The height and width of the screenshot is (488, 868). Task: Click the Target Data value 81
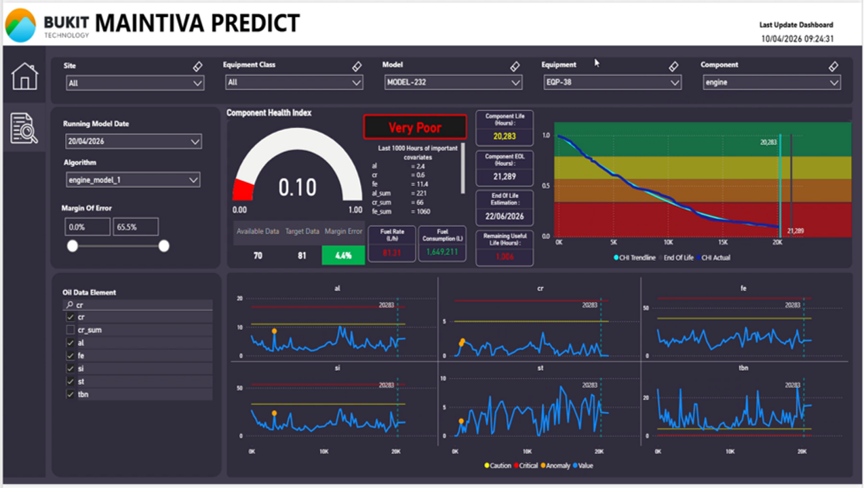[302, 256]
